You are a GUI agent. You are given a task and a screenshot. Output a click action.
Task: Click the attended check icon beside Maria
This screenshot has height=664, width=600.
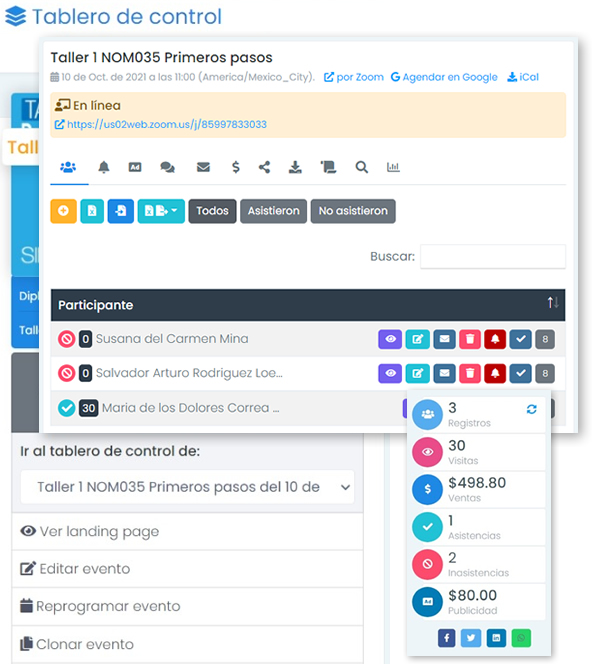[x=66, y=408]
